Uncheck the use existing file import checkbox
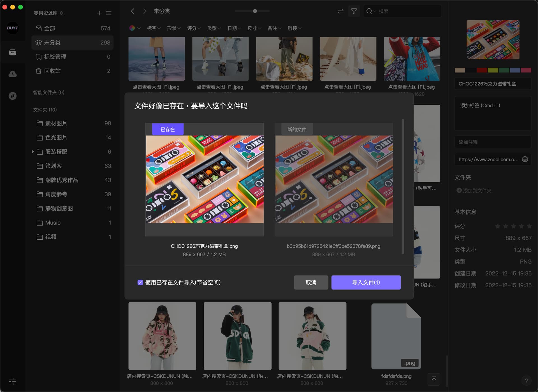Screen dimensions: 538x392 point(140,283)
